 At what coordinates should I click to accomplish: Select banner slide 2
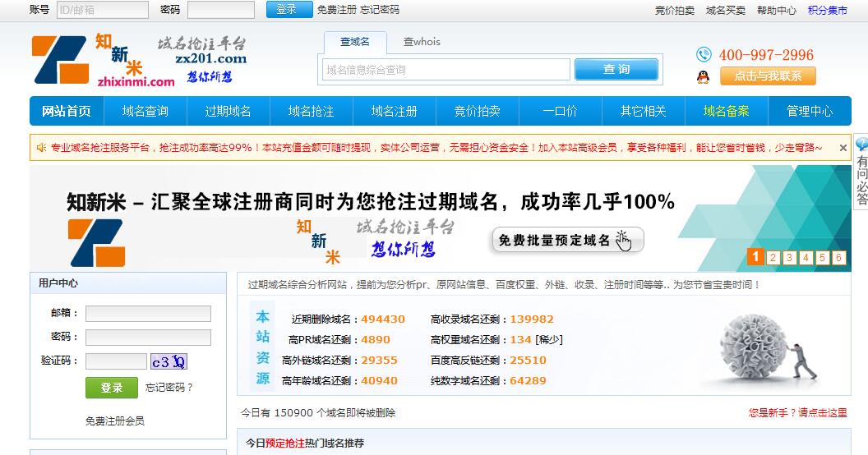click(773, 258)
